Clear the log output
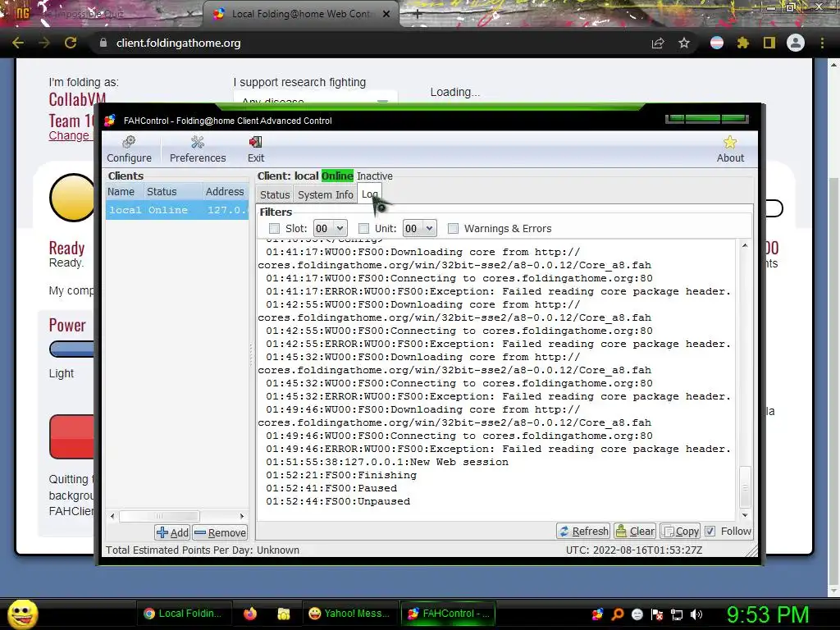This screenshot has height=630, width=840. click(636, 531)
